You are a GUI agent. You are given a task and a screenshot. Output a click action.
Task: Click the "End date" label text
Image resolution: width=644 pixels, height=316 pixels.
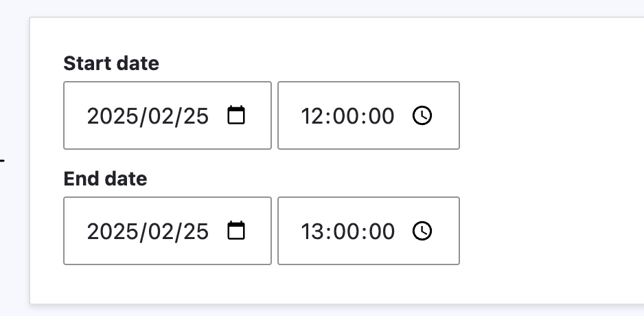tap(105, 179)
